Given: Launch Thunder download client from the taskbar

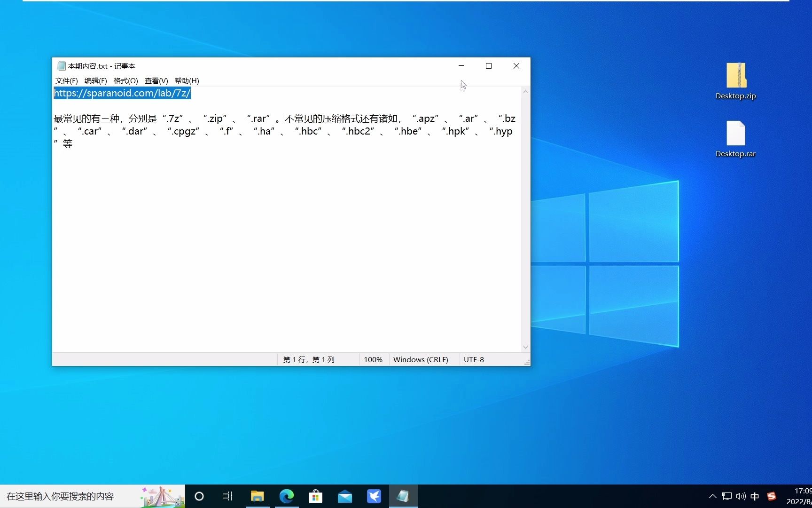Looking at the screenshot, I should 374,496.
